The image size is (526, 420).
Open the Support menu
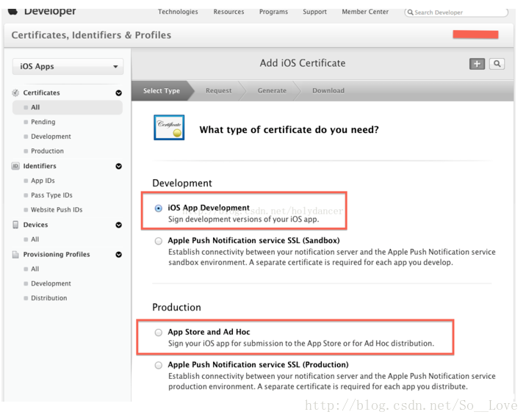click(x=314, y=12)
